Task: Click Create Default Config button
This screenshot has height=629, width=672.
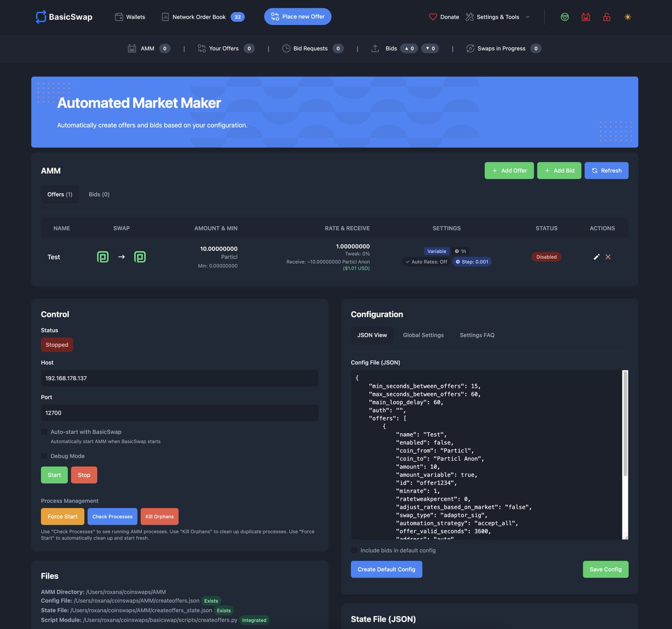Action: pyautogui.click(x=386, y=569)
